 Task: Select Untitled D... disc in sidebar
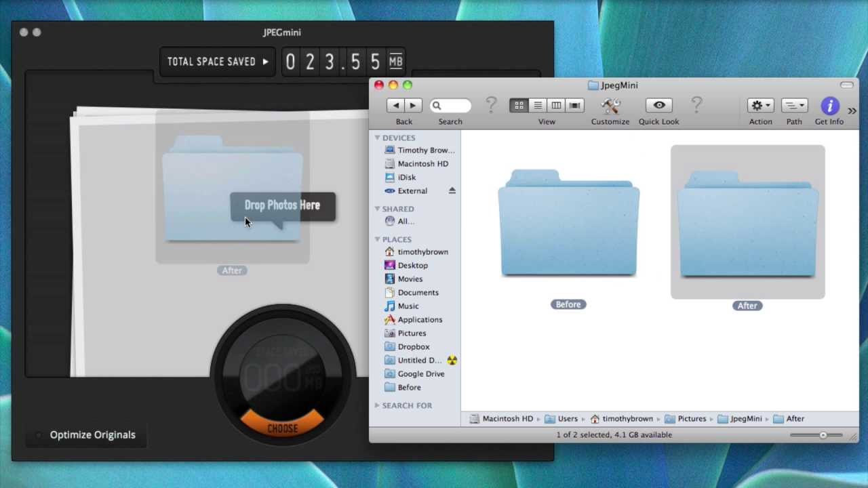(x=413, y=361)
